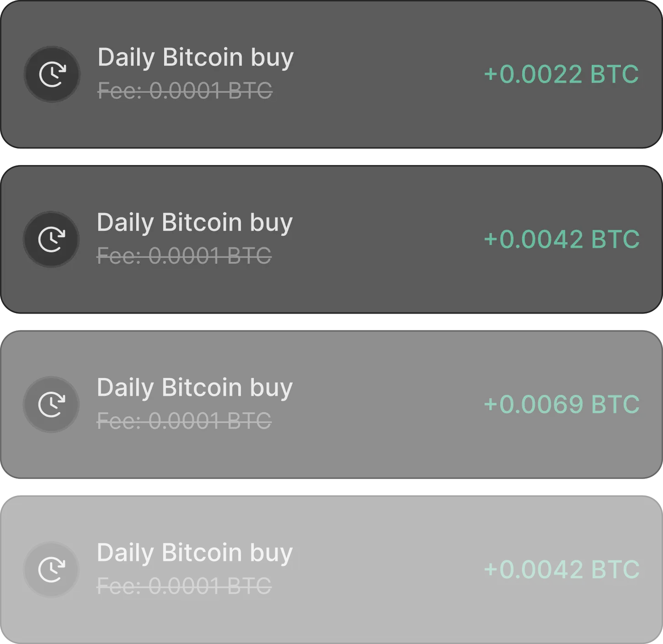Screen dimensions: 663x644
Task: Click the struck-through fee in the +0.0022 BTC transaction
Action: tap(185, 90)
